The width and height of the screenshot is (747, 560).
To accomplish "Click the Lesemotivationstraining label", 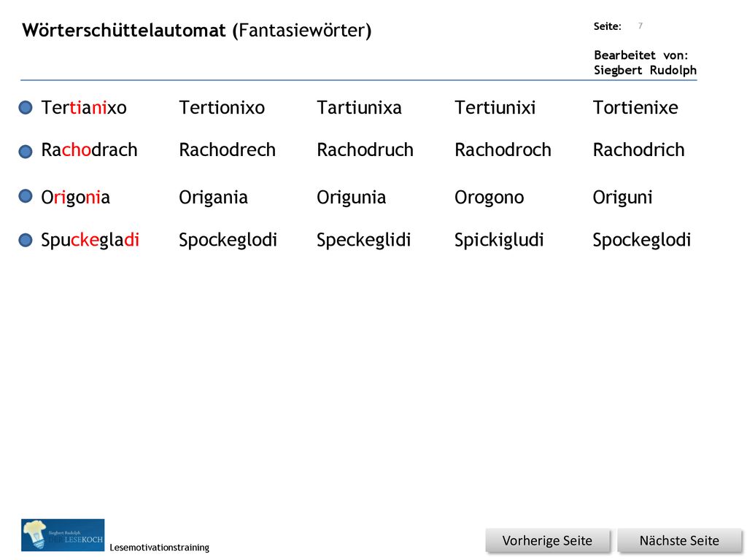I will point(159,548).
